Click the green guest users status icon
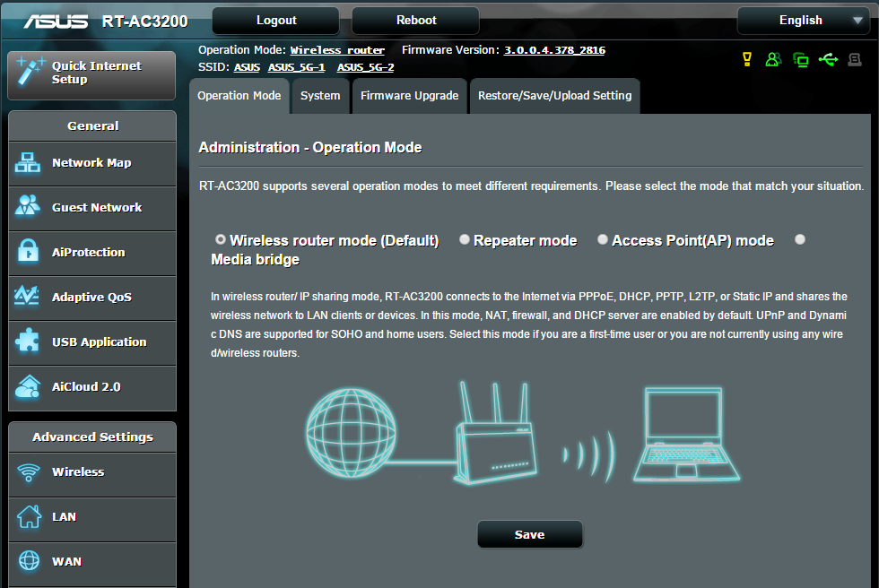This screenshot has height=588, width=879. point(773,59)
